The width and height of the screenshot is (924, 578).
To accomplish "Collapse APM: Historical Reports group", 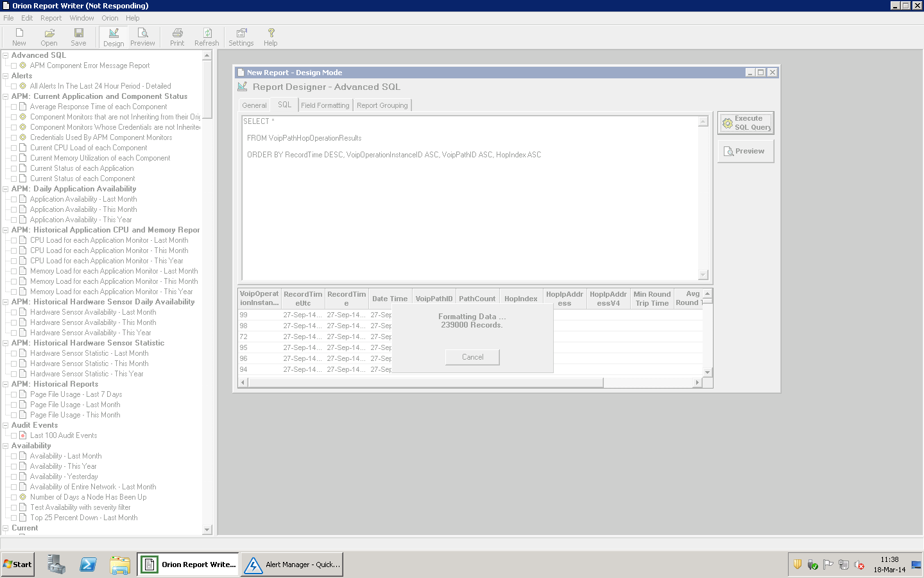I will [5, 384].
